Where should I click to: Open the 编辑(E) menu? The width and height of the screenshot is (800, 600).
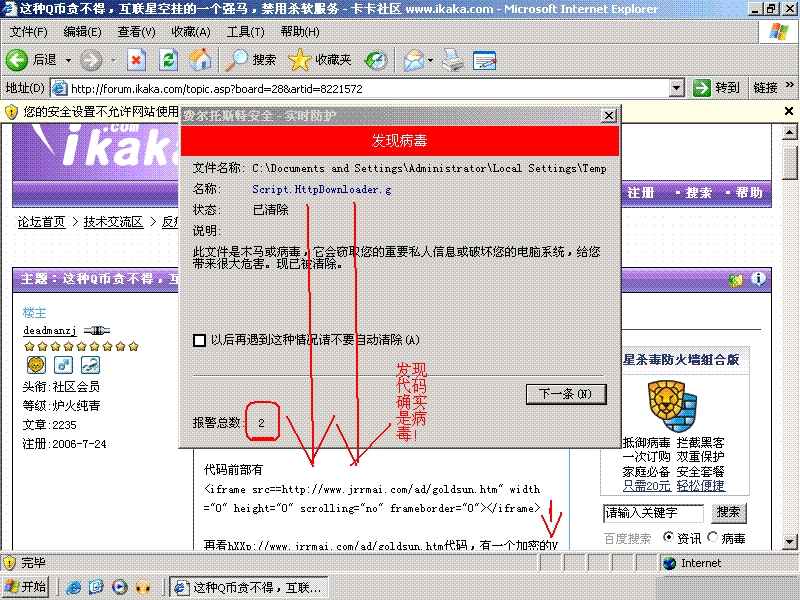pyautogui.click(x=82, y=32)
